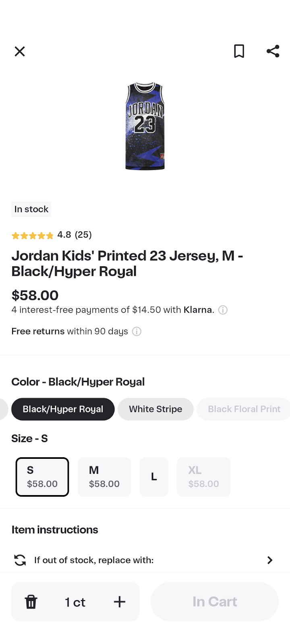Click the star rating icons
This screenshot has width=290, height=644.
[x=32, y=235]
